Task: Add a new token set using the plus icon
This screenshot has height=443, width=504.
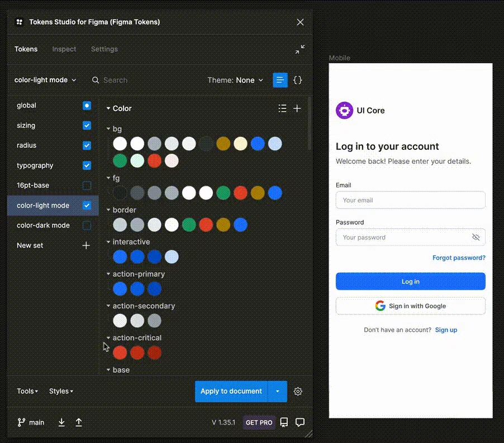Action: (86, 246)
